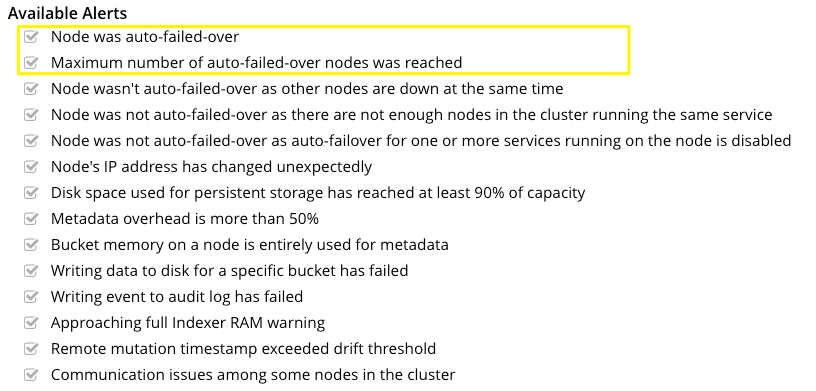Viewport: 816px width, 391px height.
Task: Uncheck the remote mutation timestamp drift alert
Action: tap(31, 349)
